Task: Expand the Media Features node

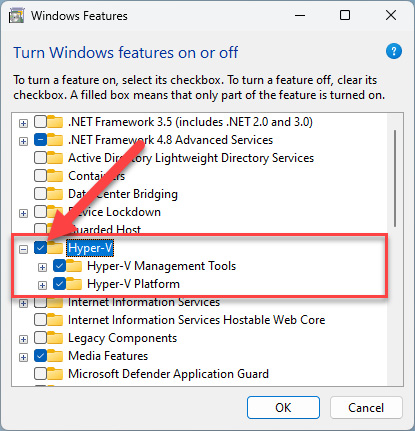Action: (23, 357)
